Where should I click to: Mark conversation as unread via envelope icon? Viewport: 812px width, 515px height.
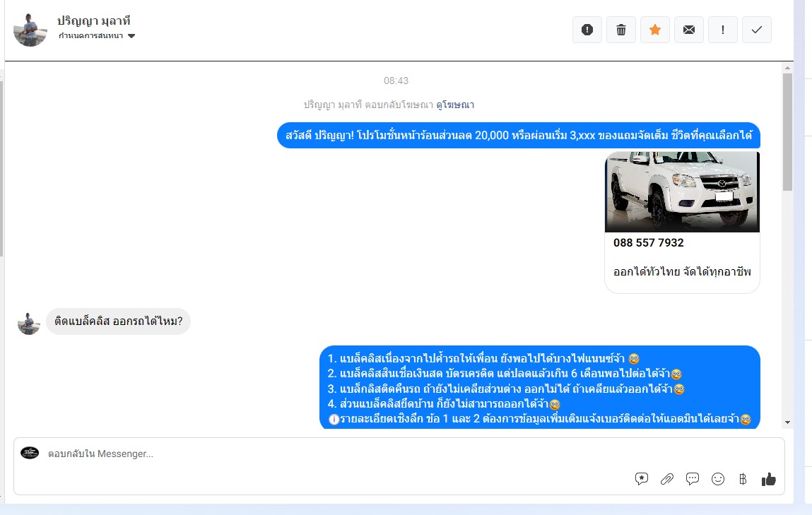(x=689, y=30)
